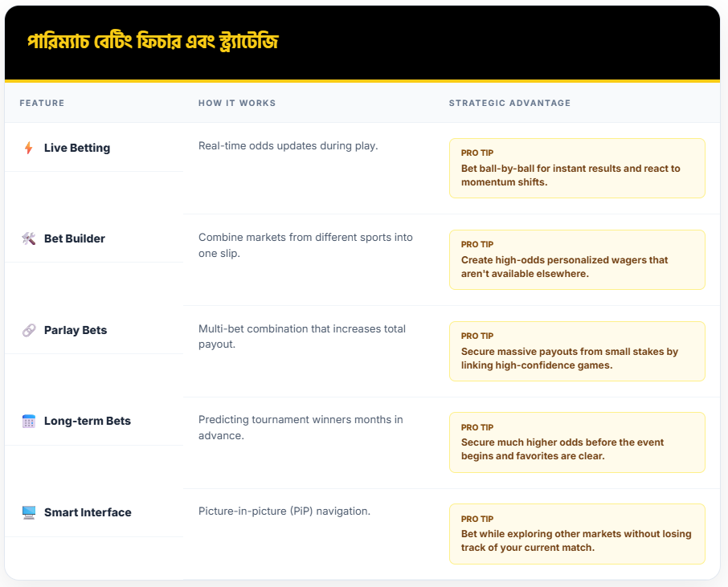
Task: Click the Pro Tip box about exploring markets
Action: [x=577, y=534]
